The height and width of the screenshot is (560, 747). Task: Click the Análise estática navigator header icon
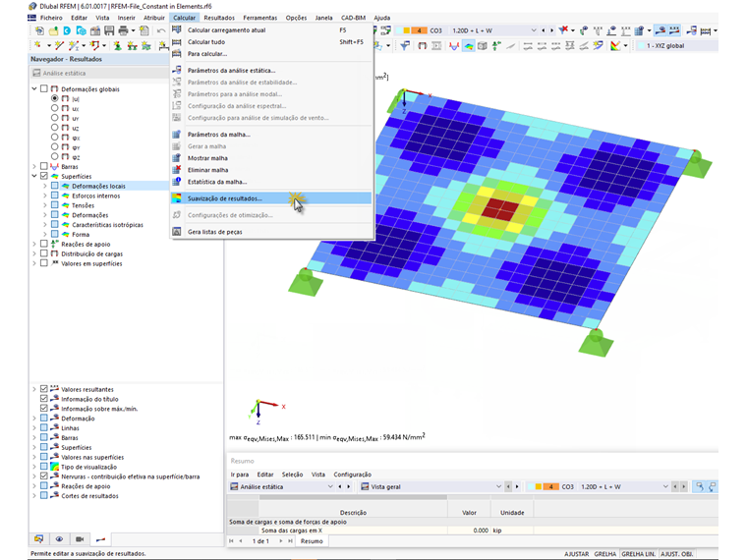click(x=36, y=73)
